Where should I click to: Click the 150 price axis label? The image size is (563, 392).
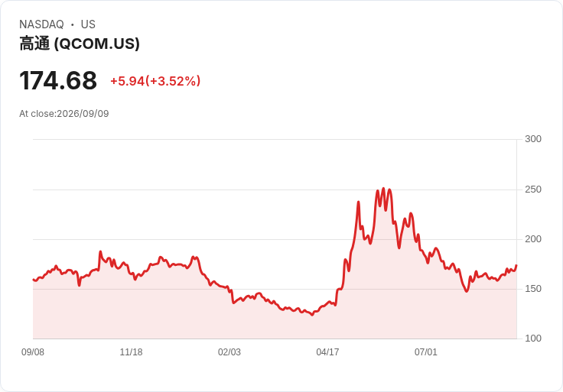click(533, 289)
